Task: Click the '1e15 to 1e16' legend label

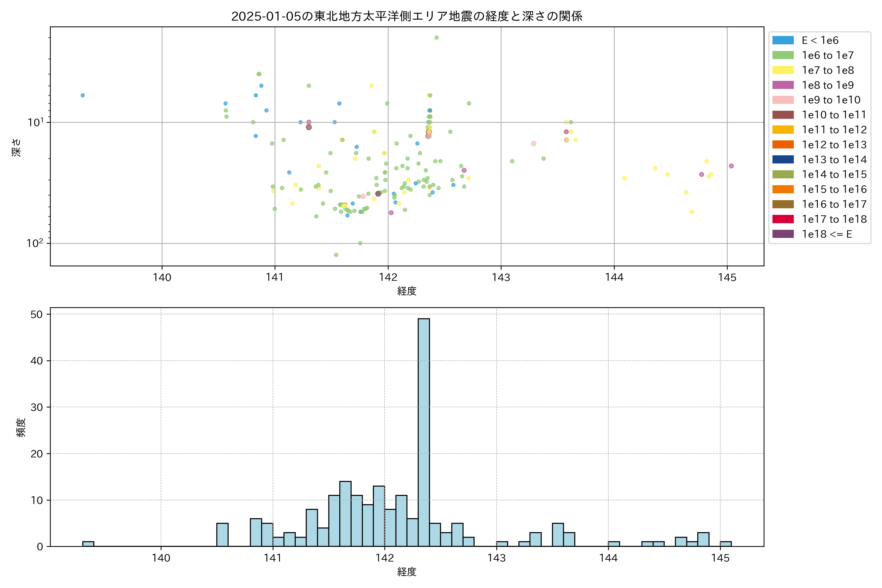Action: 834,189
